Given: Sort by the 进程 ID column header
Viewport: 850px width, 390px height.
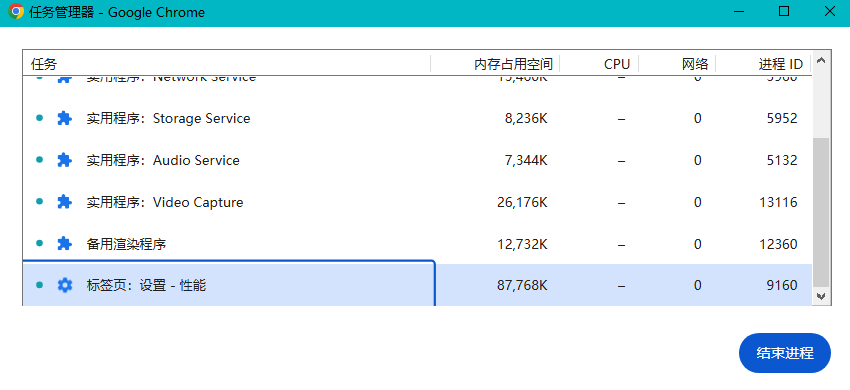Looking at the screenshot, I should [764, 64].
